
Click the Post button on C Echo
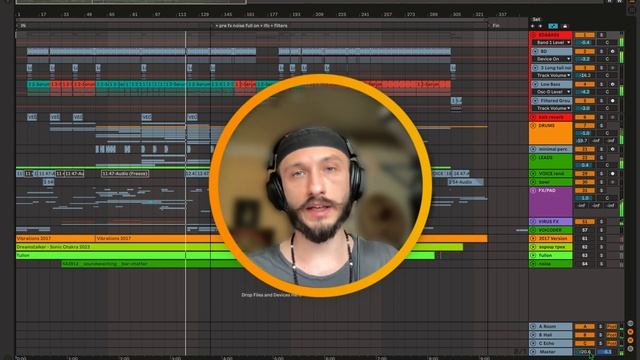611,344
